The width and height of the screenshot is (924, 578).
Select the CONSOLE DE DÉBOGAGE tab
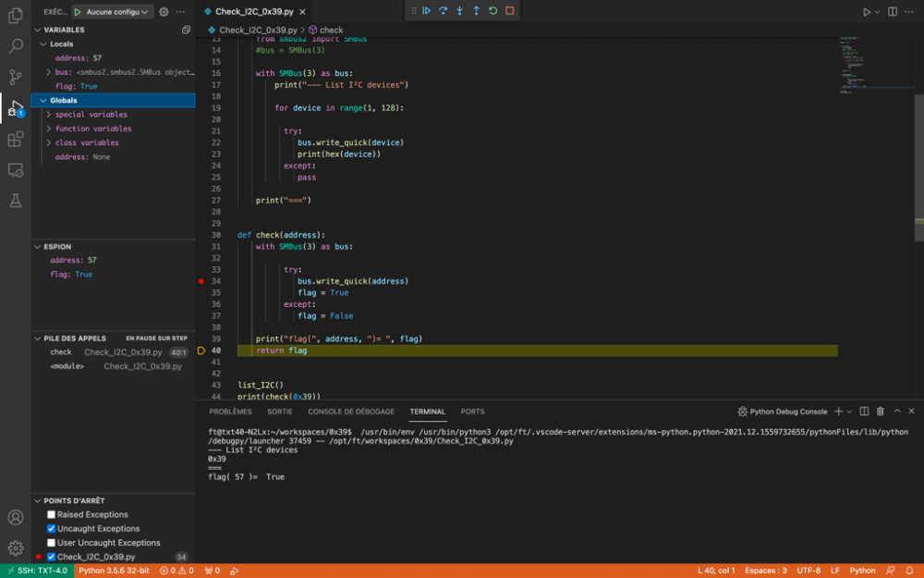click(350, 411)
